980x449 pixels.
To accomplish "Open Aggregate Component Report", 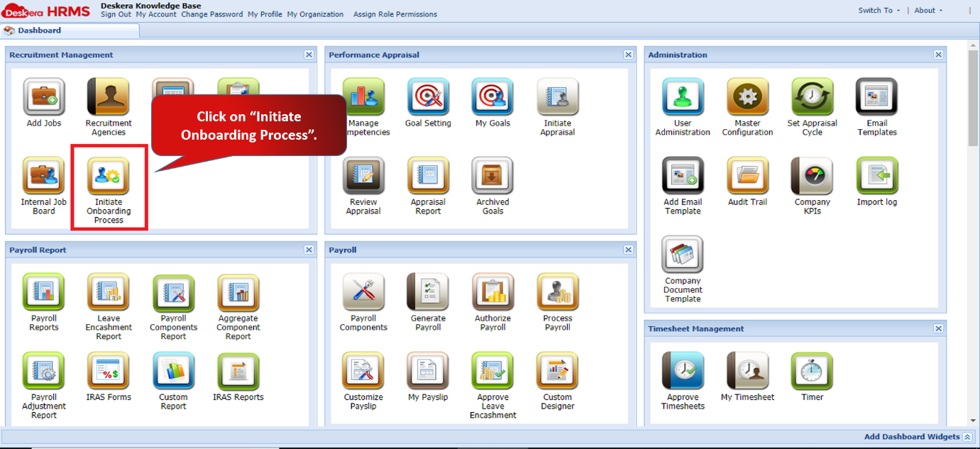I will pyautogui.click(x=238, y=292).
